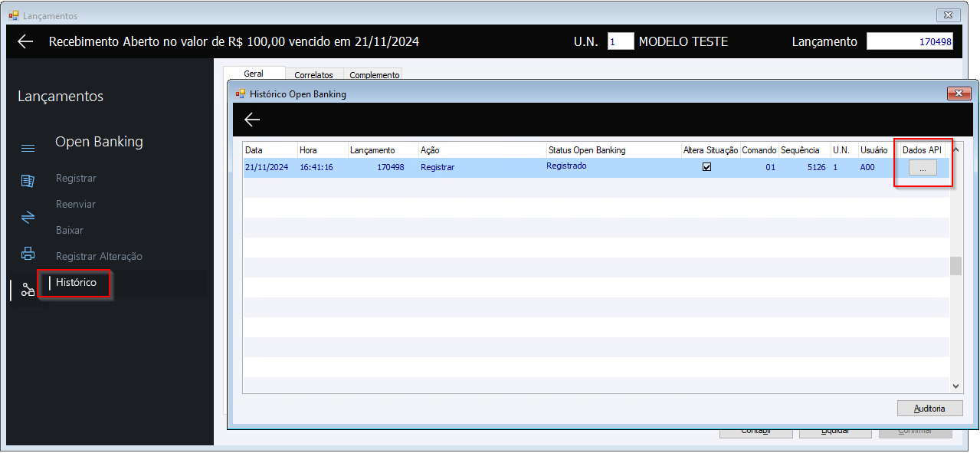980x453 pixels.
Task: Sort by the Data column header
Action: (270, 150)
